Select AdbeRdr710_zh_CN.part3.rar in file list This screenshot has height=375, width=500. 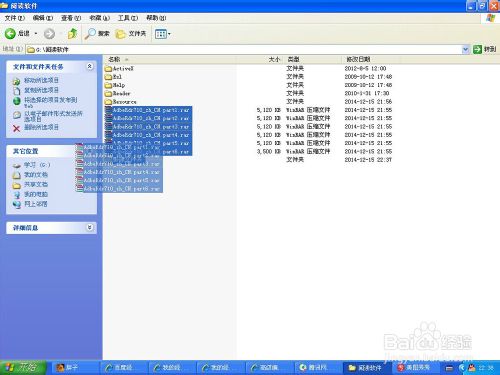(x=151, y=127)
